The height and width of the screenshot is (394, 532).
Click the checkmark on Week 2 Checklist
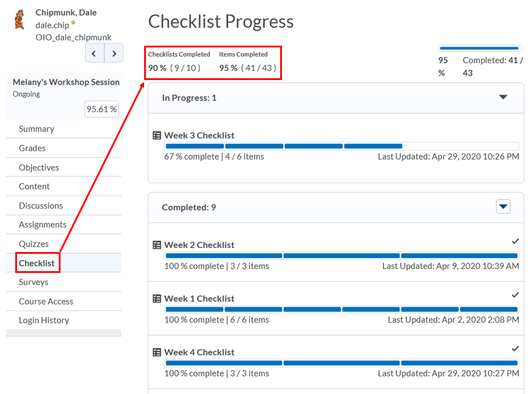point(515,241)
